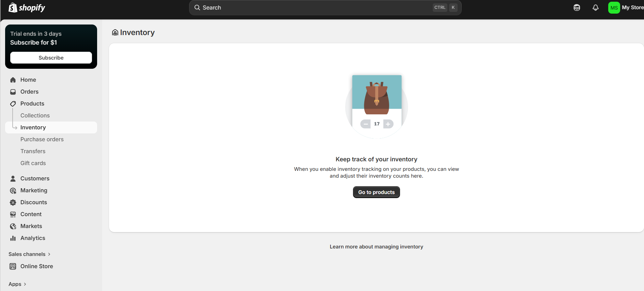The image size is (644, 291).
Task: Click the Orders inbox icon
Action: pos(13,92)
